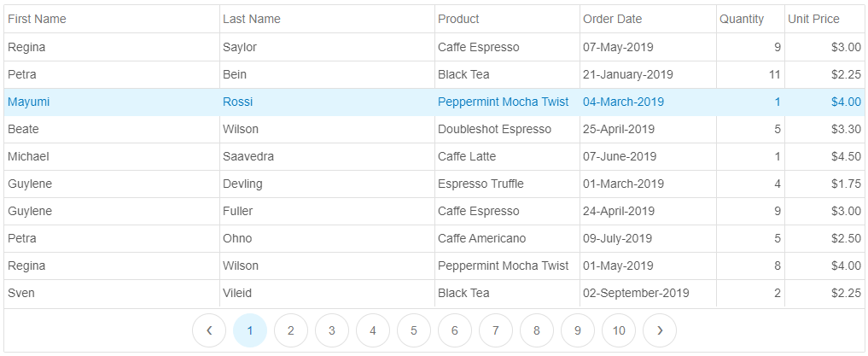Select the Doubleshot Espresso product cell
Image resolution: width=868 pixels, height=356 pixels.
click(507, 129)
